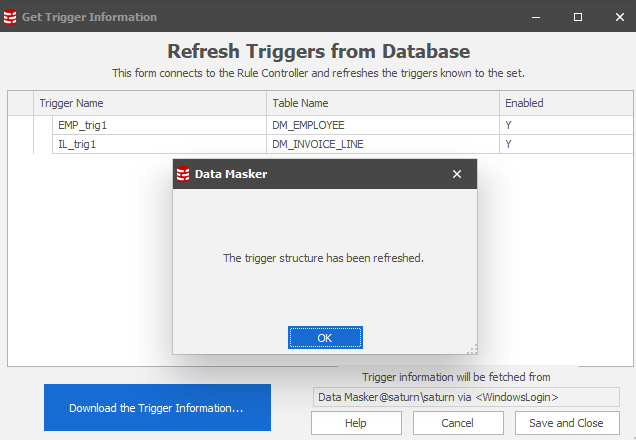The height and width of the screenshot is (440, 636).
Task: Sort by Trigger Name column header
Action: [x=150, y=103]
